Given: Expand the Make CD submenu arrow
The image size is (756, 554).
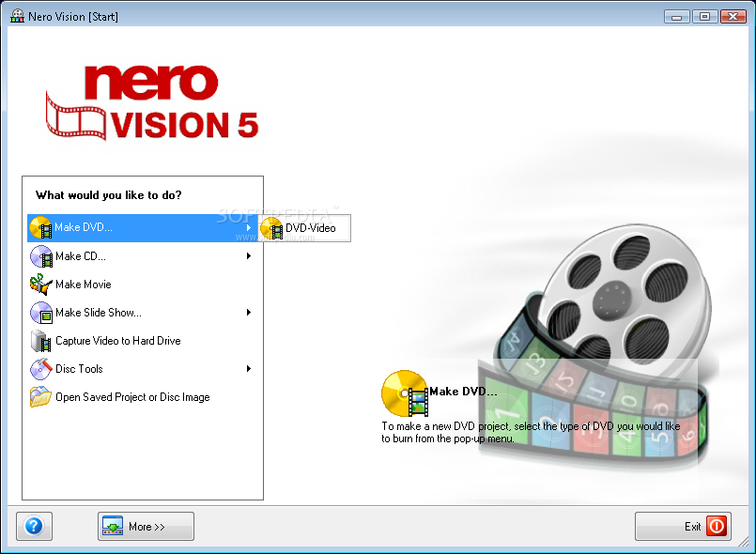Looking at the screenshot, I should pos(249,256).
